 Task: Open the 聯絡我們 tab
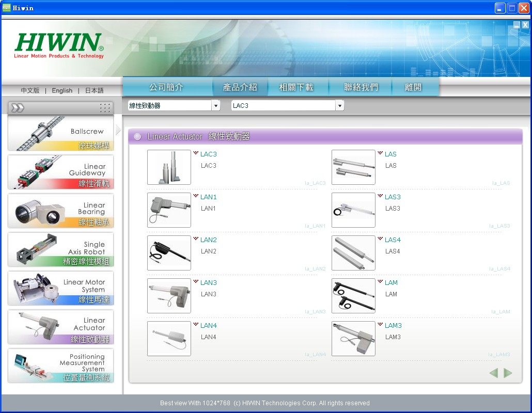[361, 87]
